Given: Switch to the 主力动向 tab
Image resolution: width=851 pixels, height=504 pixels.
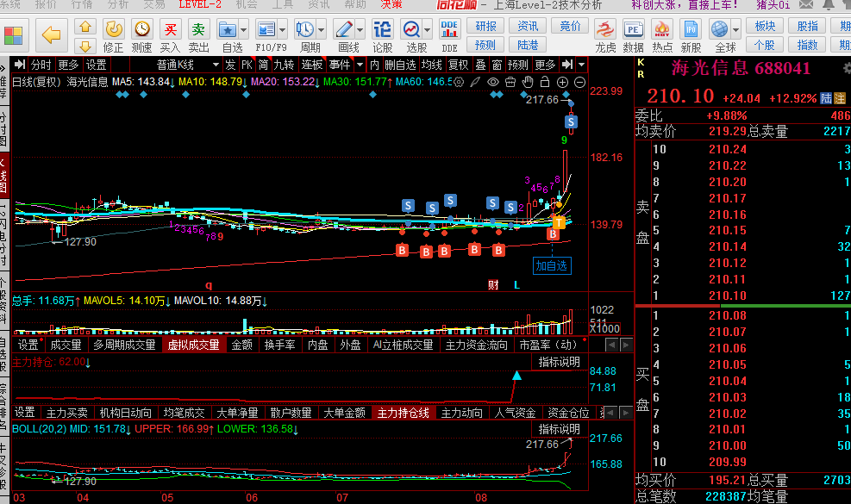Looking at the screenshot, I should tap(461, 413).
